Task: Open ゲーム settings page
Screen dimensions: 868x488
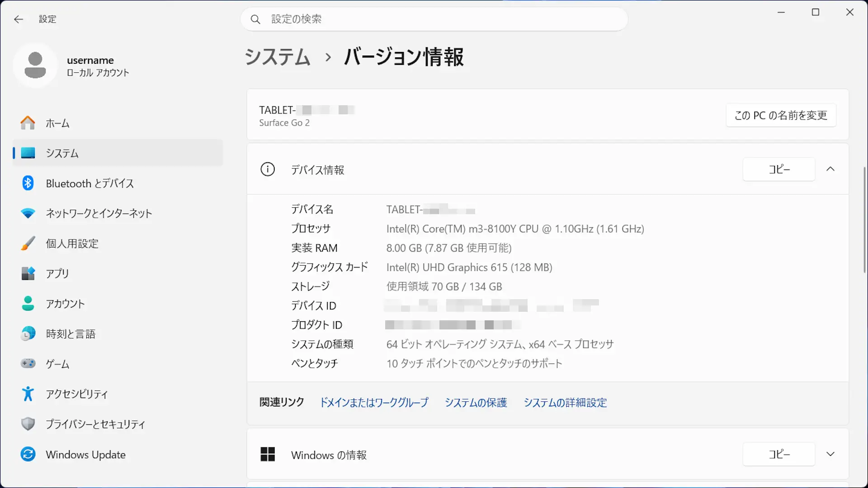Action: pos(118,364)
